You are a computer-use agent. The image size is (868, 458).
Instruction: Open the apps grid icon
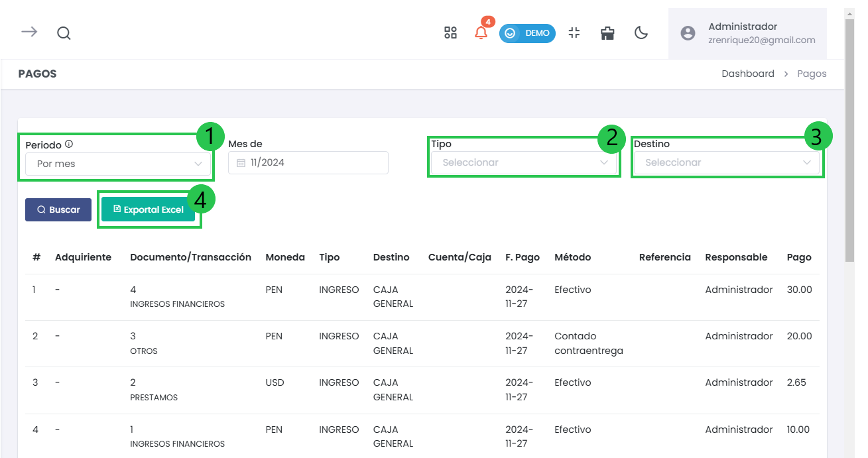[450, 33]
